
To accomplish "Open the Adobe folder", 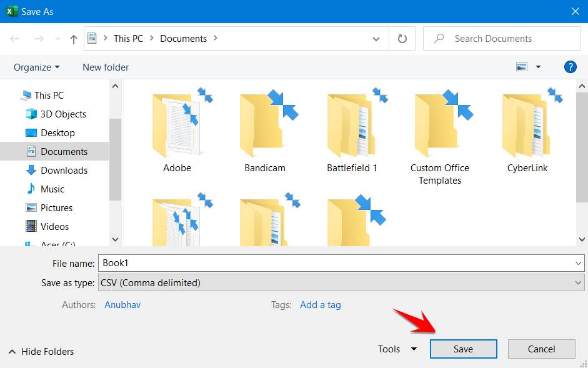I will (177, 129).
